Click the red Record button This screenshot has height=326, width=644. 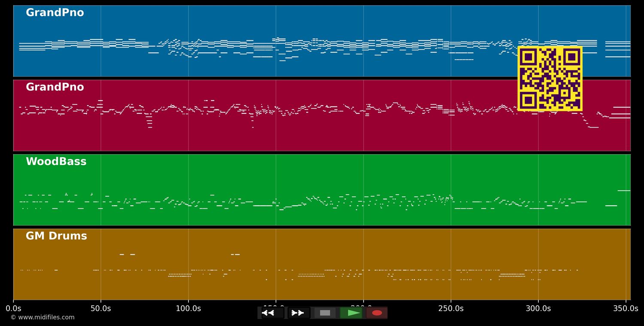coord(377,313)
